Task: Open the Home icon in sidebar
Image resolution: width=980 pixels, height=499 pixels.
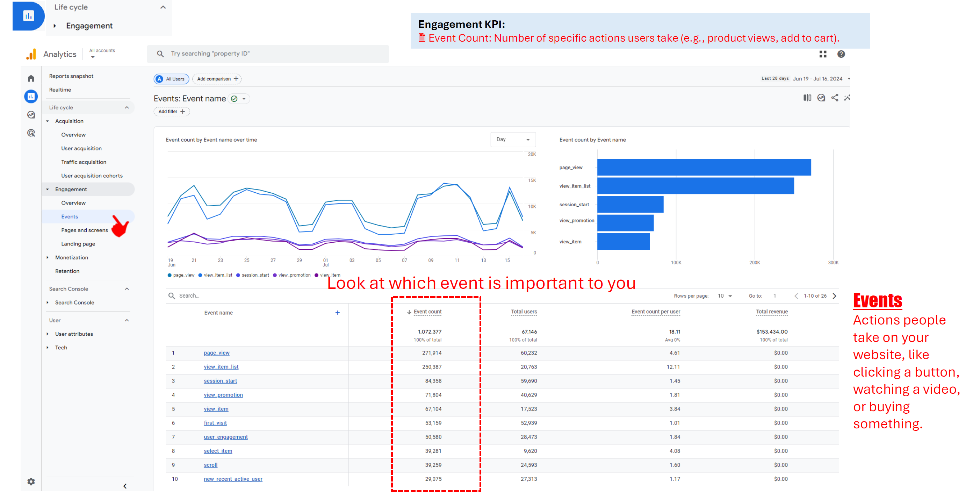Action: point(31,78)
